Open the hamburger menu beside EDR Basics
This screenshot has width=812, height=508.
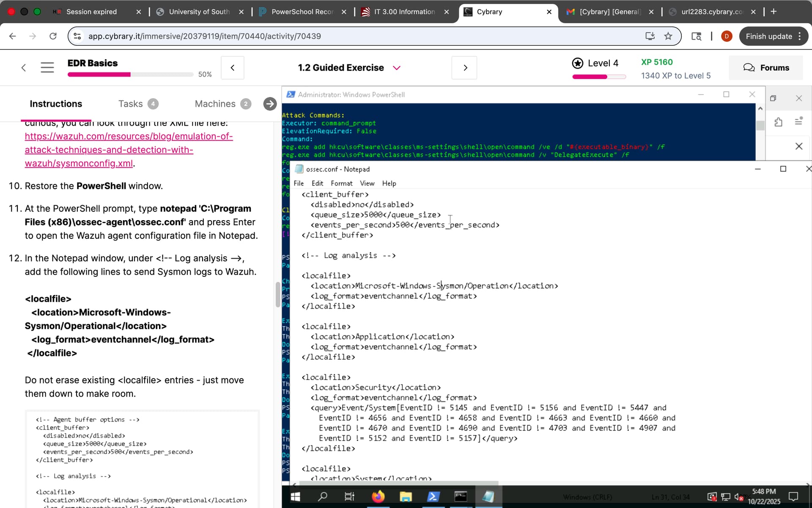pos(47,67)
